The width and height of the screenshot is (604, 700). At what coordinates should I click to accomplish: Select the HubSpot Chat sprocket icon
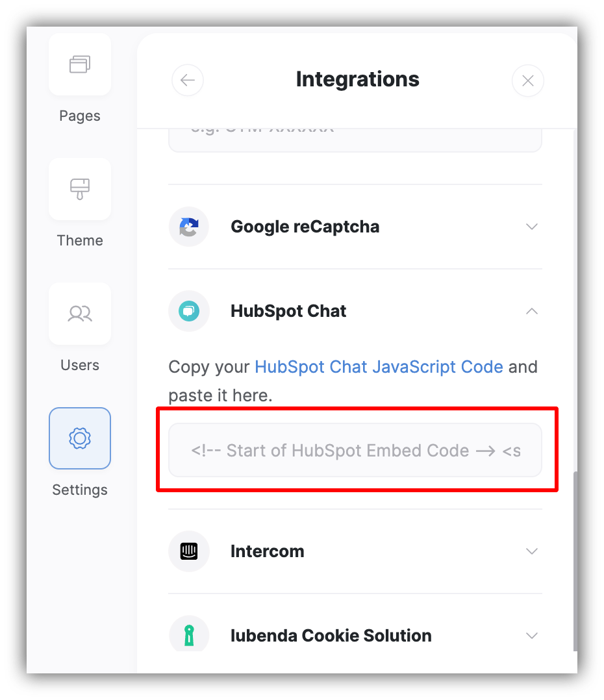pyautogui.click(x=188, y=311)
